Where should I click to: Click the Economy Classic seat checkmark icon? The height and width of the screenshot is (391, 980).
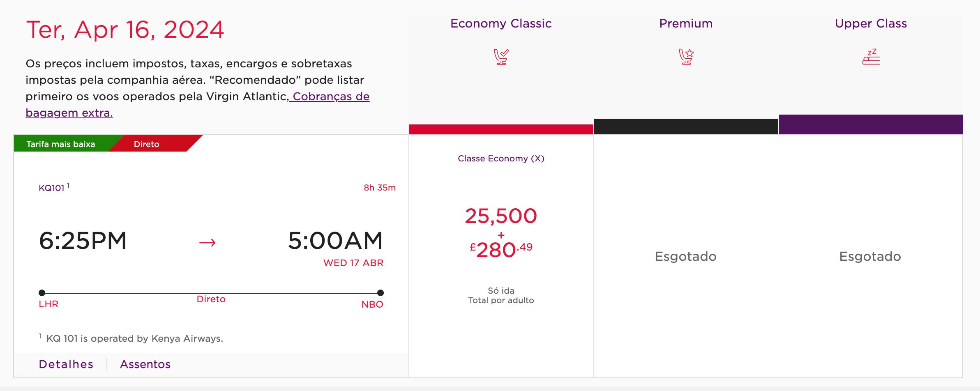click(501, 57)
